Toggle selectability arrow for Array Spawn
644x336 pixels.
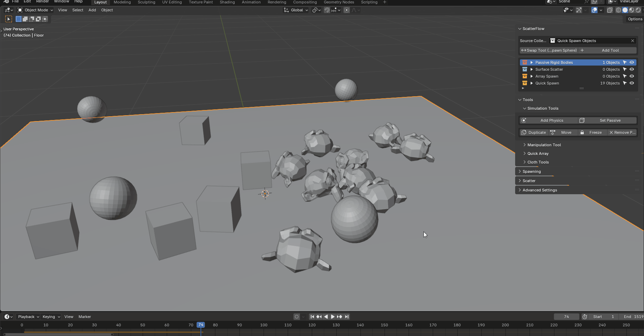[624, 76]
